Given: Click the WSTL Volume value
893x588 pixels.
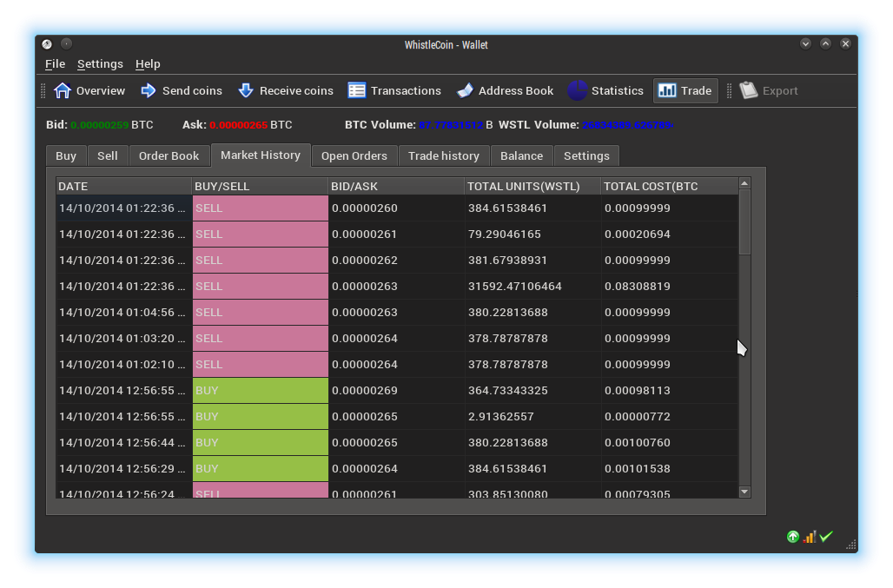Looking at the screenshot, I should click(x=627, y=125).
